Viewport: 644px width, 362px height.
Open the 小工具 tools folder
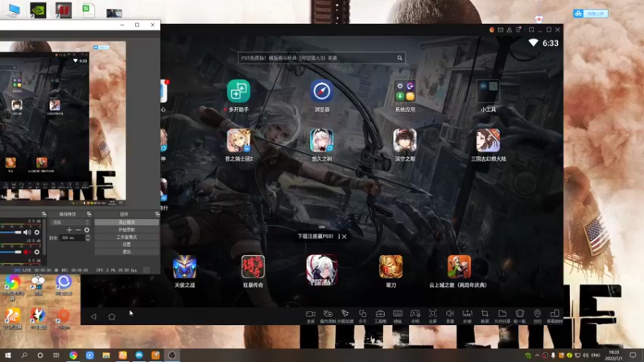488,91
